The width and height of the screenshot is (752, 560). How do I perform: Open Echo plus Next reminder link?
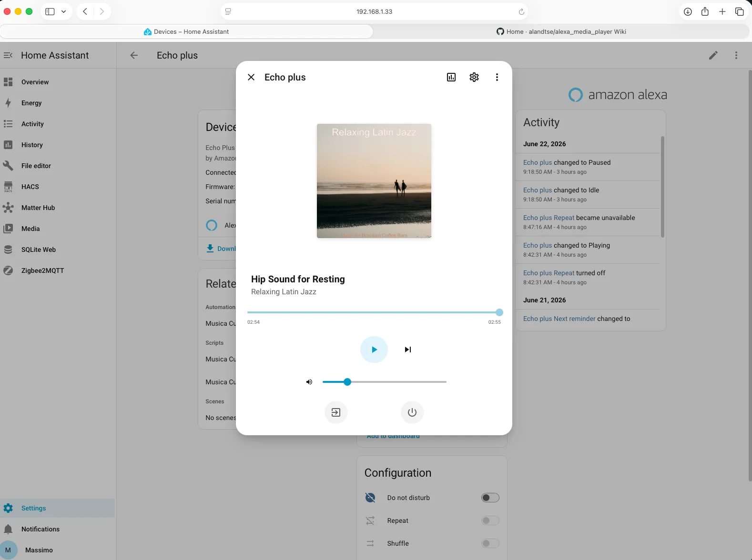click(x=559, y=319)
